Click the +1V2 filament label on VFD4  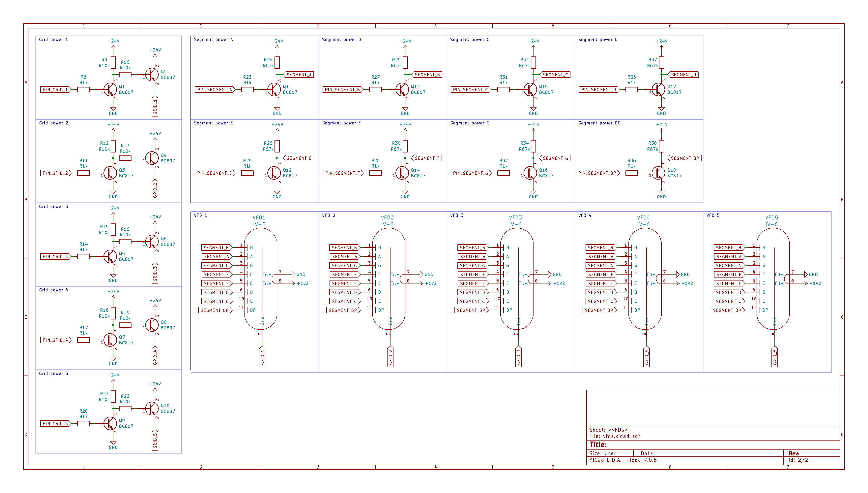coord(687,283)
